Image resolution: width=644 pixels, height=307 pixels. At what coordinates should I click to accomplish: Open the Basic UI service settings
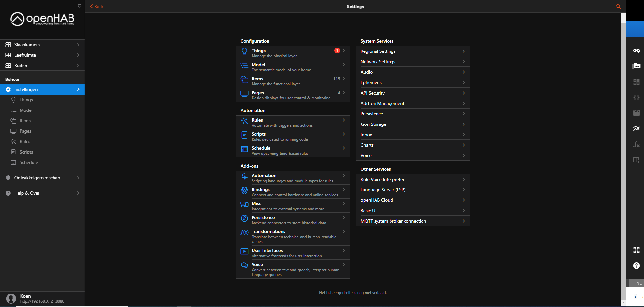pyautogui.click(x=413, y=211)
